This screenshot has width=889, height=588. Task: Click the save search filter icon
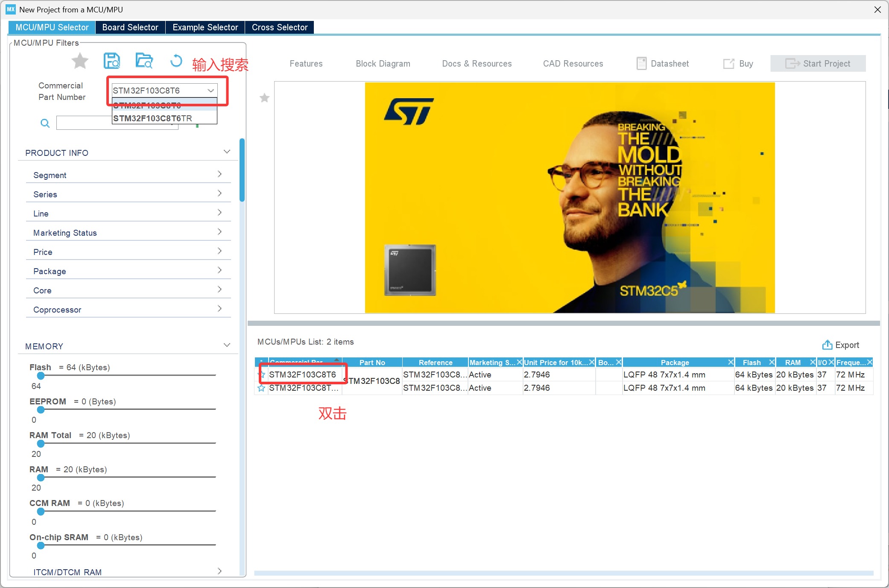click(x=112, y=61)
